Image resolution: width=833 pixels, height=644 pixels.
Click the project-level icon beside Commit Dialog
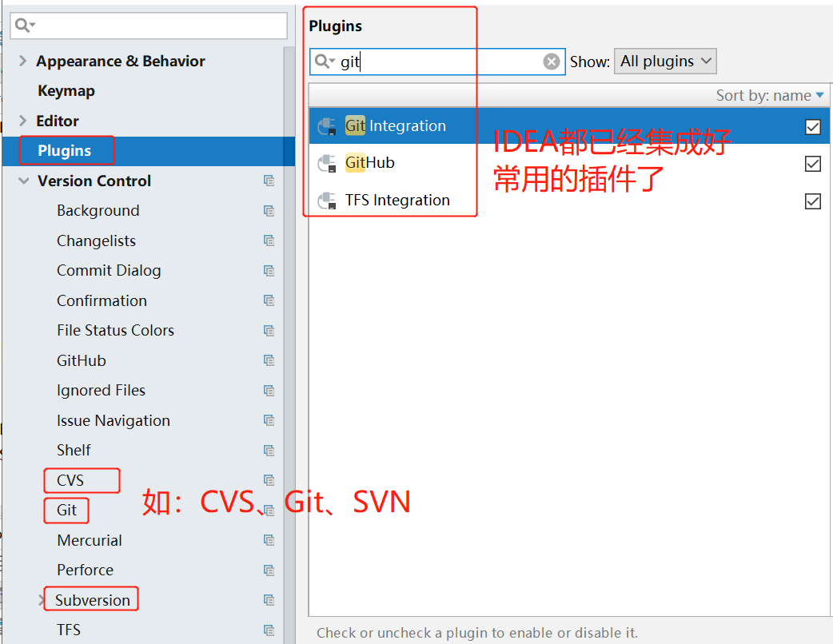[x=269, y=271]
